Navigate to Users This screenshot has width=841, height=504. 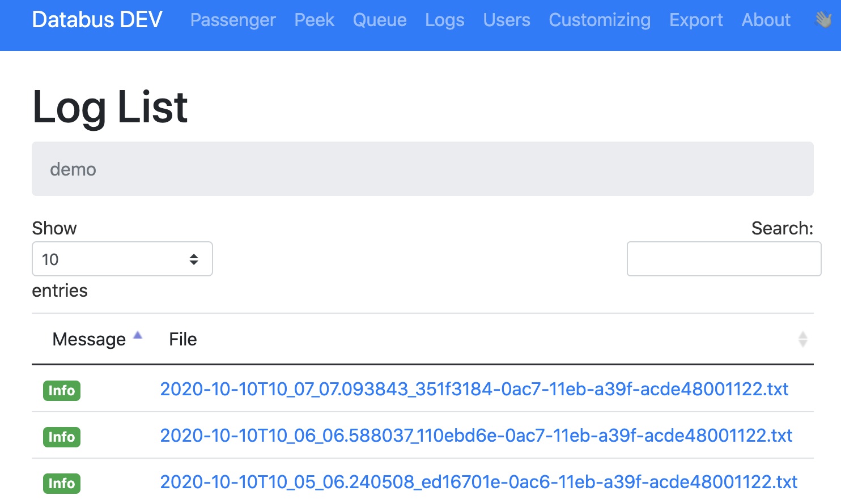[507, 20]
